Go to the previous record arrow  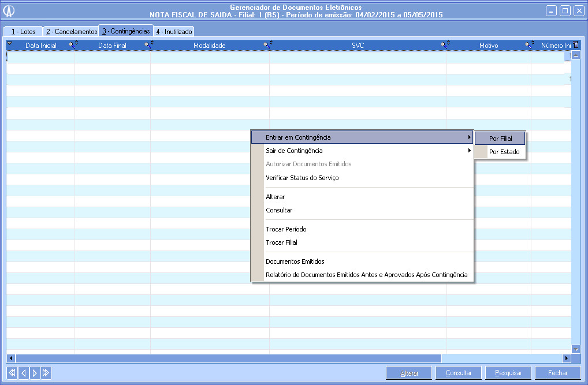23,373
